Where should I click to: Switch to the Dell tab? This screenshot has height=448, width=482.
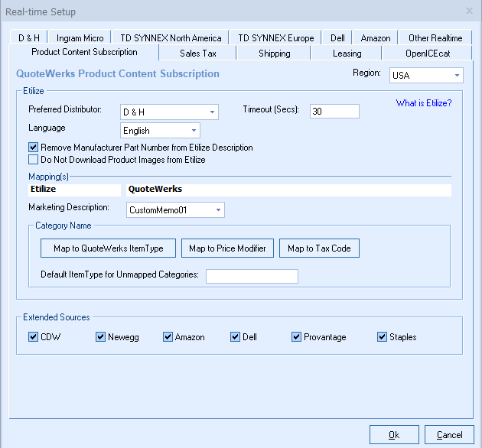coord(337,37)
